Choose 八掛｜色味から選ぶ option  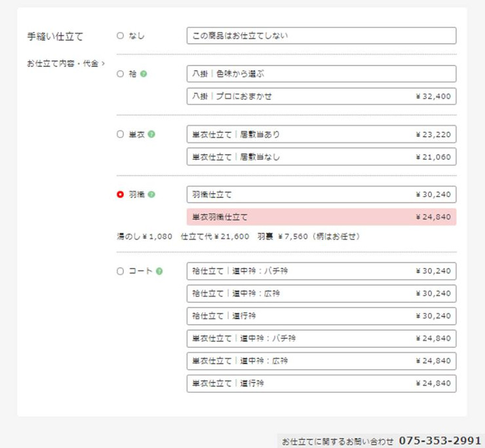pos(321,74)
